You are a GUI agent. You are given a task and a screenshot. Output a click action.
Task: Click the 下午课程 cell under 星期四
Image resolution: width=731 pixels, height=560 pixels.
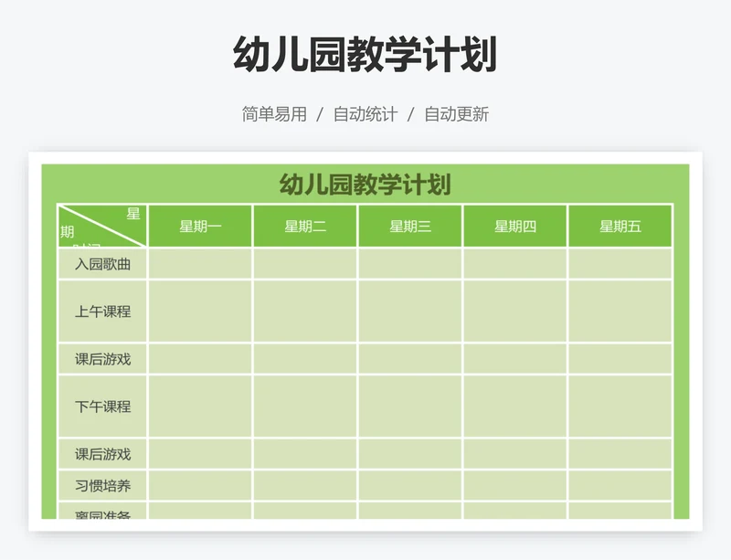tap(515, 407)
